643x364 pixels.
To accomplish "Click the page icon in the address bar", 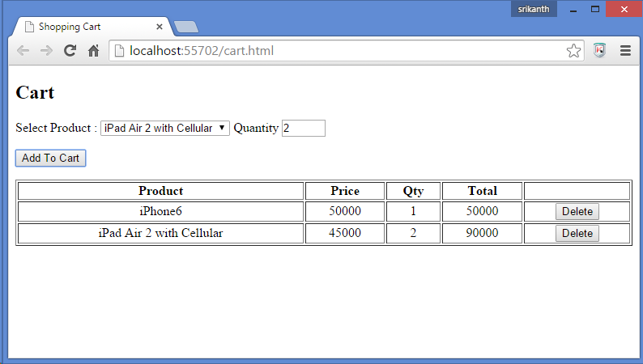I will point(119,51).
